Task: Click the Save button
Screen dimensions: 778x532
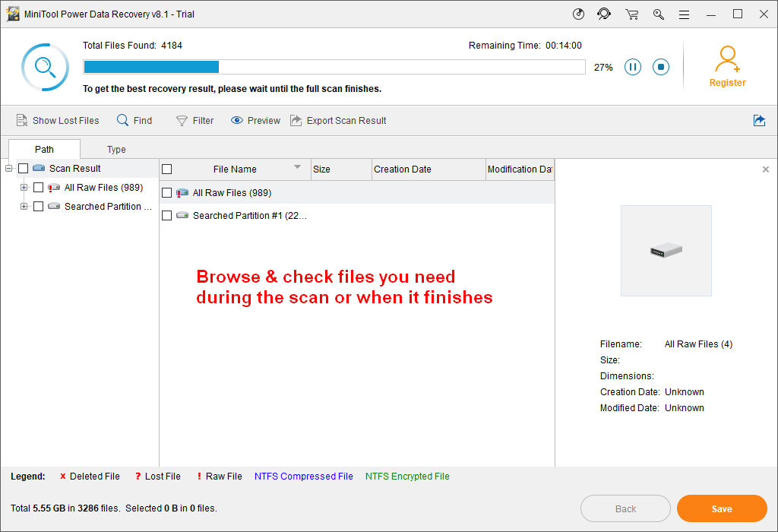Action: [x=722, y=508]
